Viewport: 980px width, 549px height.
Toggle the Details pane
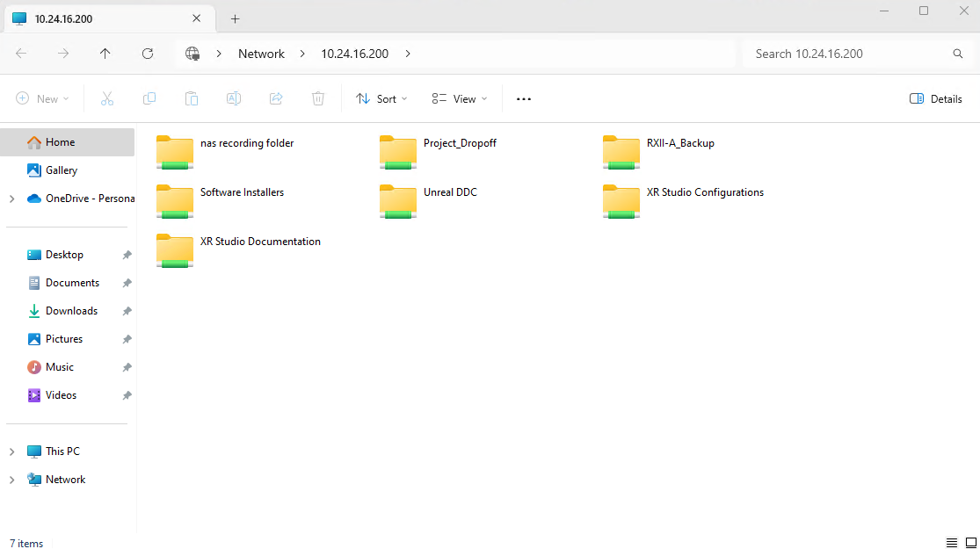point(936,99)
